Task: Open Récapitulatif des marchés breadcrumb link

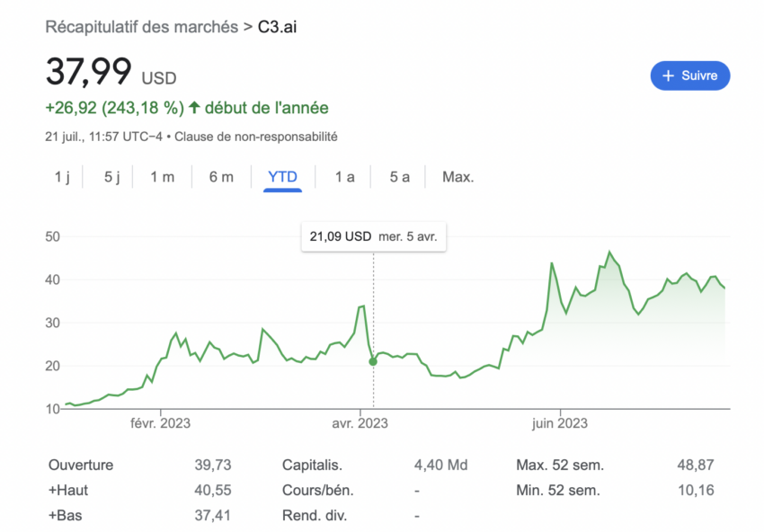Action: pyautogui.click(x=142, y=26)
